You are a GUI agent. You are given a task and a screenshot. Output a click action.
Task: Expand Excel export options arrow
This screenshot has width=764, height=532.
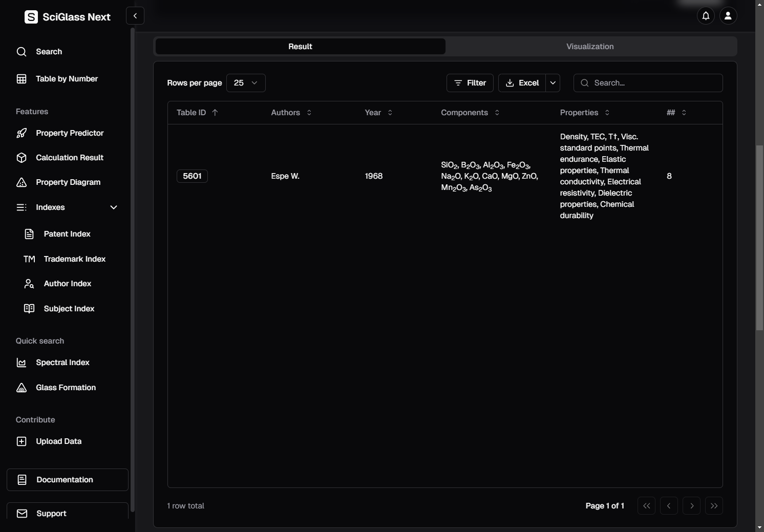click(553, 83)
